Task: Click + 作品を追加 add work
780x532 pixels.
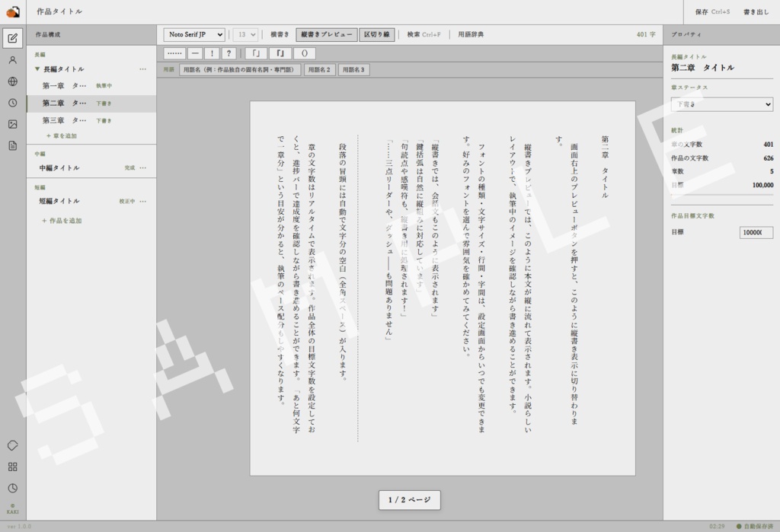Action: pos(62,221)
